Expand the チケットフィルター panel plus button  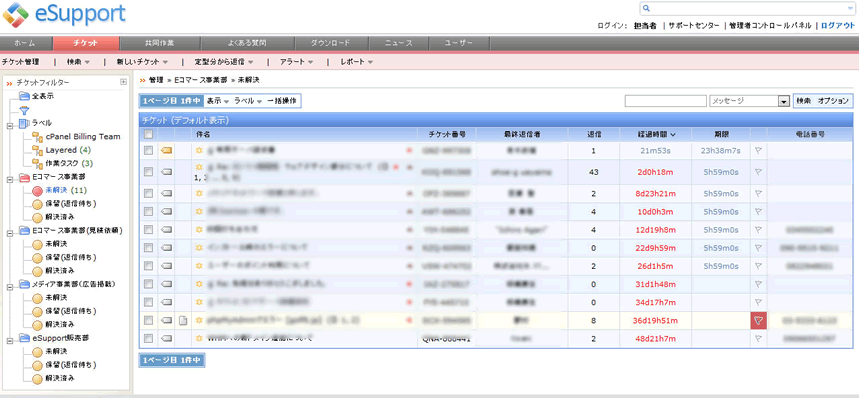(x=123, y=82)
